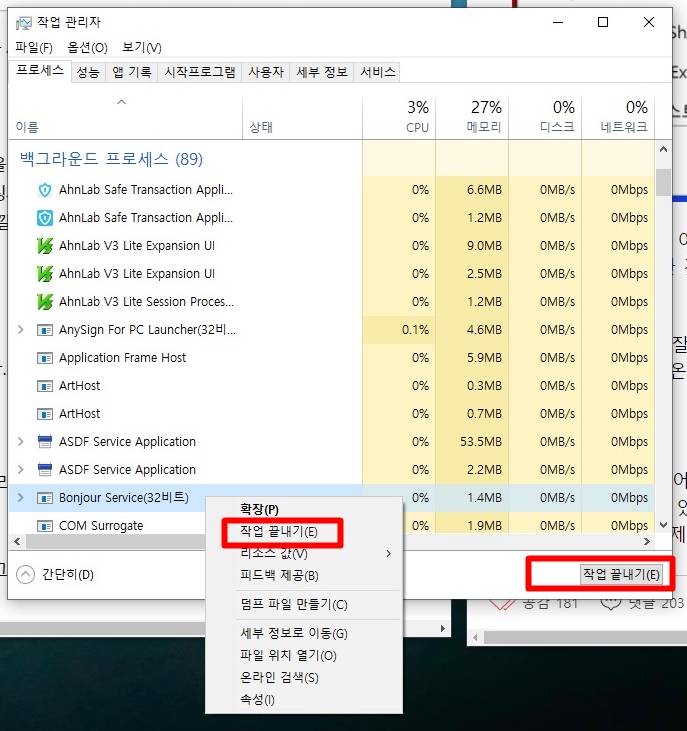Screen dimensions: 687x731
Task: Choose 온라인 검색(S) menu entry
Action: pos(279,677)
